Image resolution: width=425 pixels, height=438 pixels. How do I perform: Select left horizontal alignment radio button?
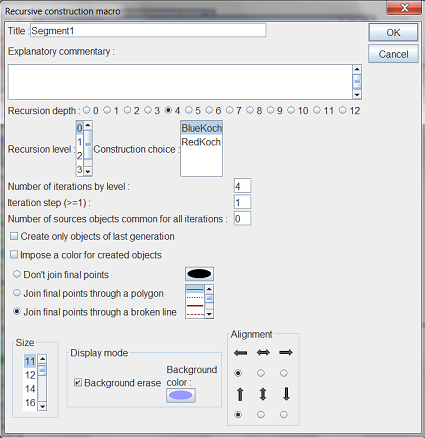click(238, 373)
